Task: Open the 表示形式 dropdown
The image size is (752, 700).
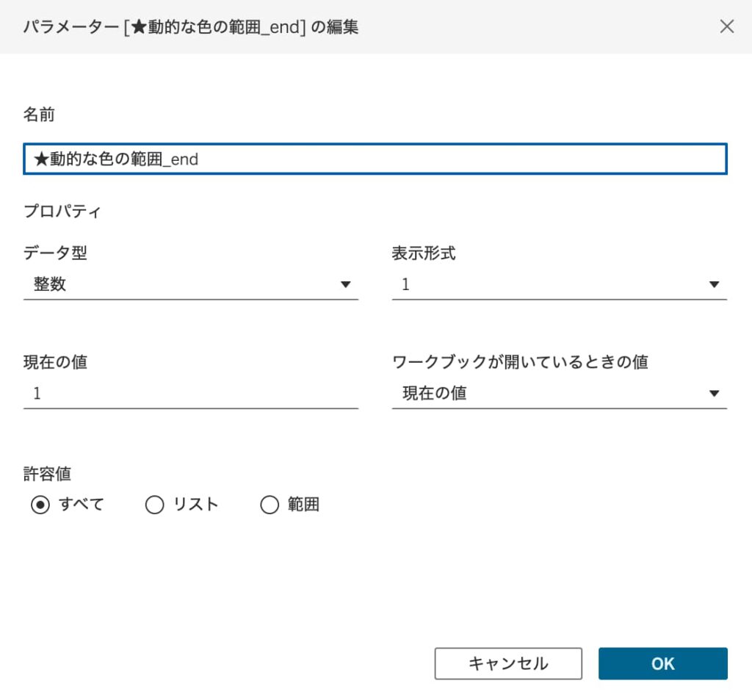Action: [559, 285]
